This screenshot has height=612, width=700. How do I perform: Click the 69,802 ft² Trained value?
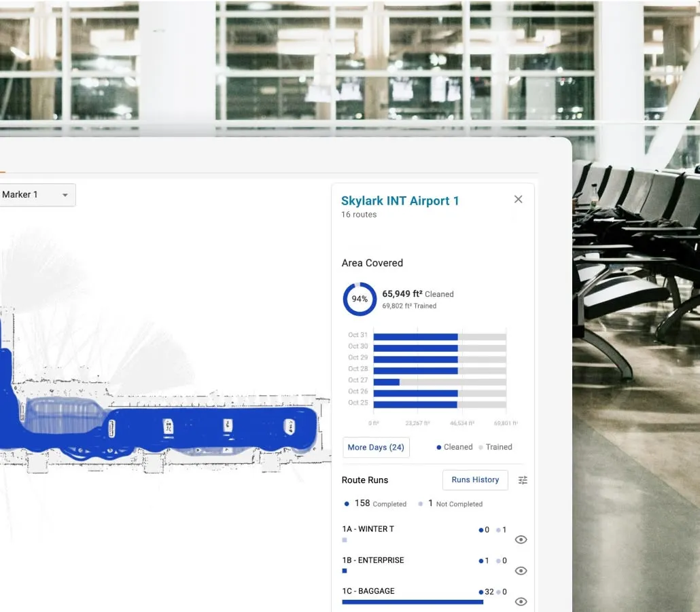409,306
